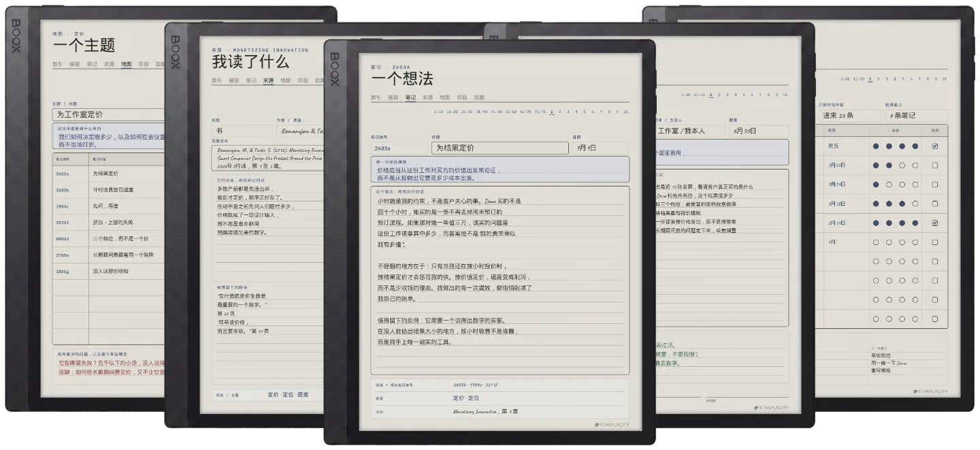Open the 2603b row in the topic table
980x450 pixels.
click(109, 189)
